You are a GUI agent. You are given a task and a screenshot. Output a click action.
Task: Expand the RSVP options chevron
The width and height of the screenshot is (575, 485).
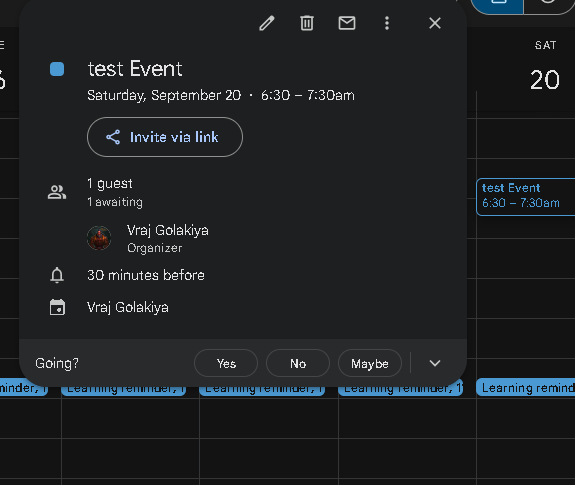[x=435, y=363]
